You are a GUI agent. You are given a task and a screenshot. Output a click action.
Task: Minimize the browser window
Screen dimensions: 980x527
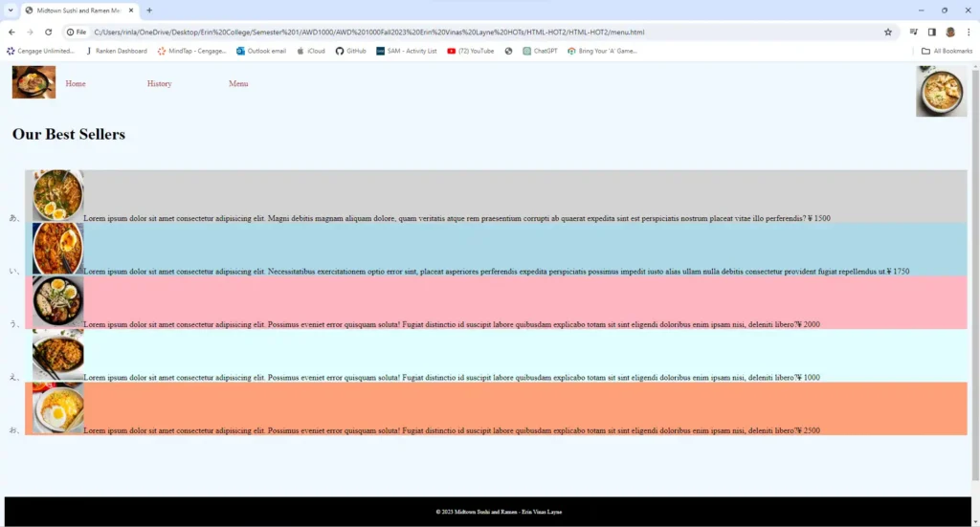pyautogui.click(x=922, y=10)
